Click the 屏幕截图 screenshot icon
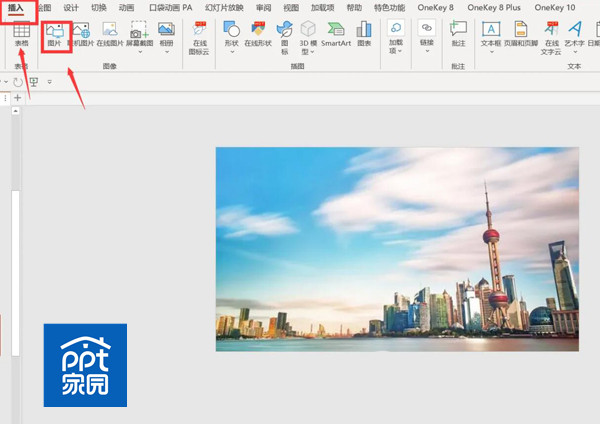 (139, 29)
